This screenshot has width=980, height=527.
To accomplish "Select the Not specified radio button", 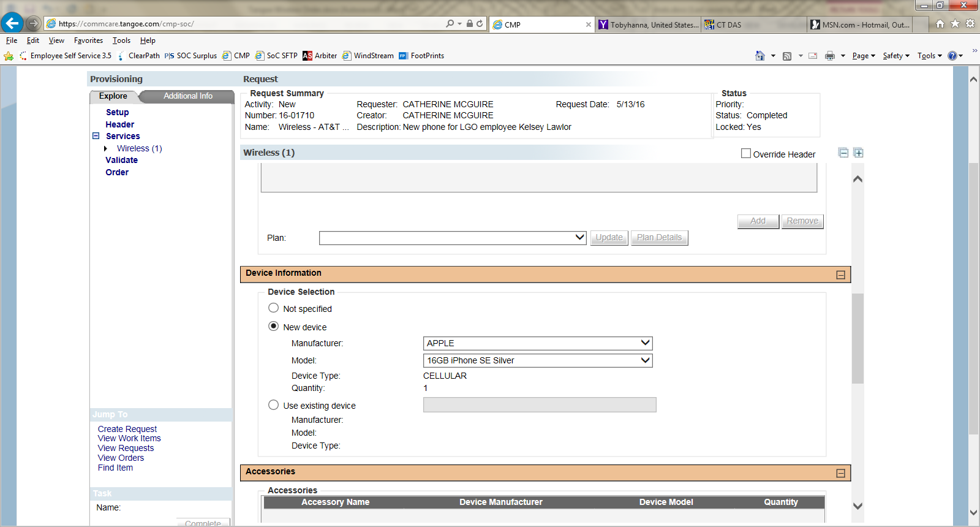I will point(273,308).
